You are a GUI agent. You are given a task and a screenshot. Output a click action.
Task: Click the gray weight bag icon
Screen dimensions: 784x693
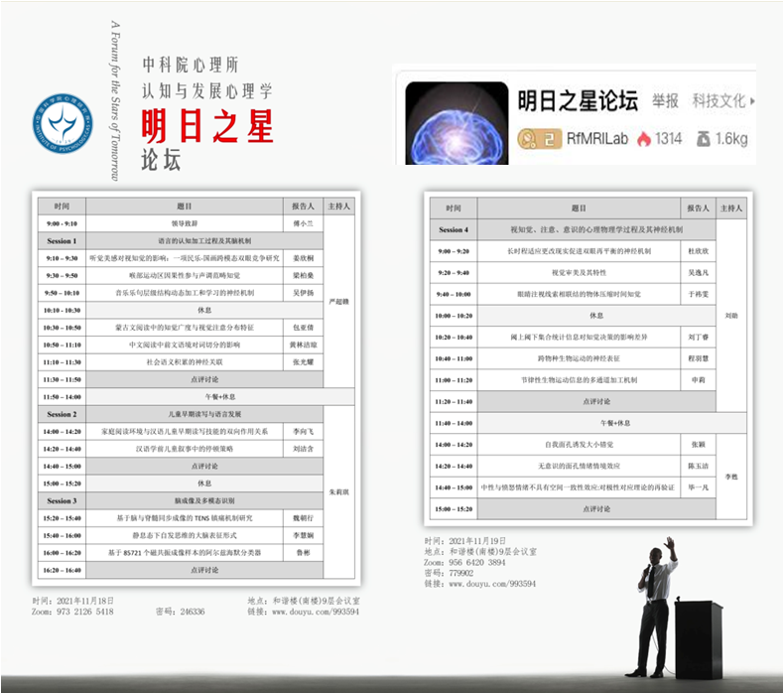tap(704, 138)
